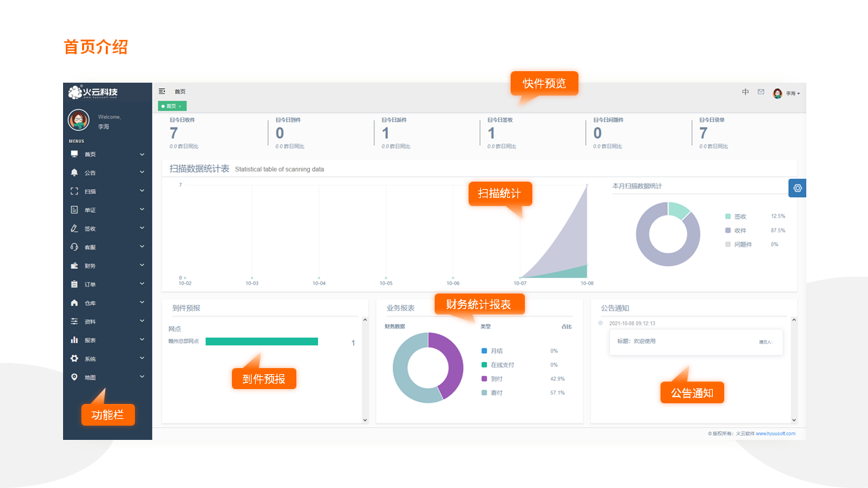Click the 到件预报 panel scroll-up arrow
Image resolution: width=868 pixels, height=488 pixels.
(x=365, y=320)
